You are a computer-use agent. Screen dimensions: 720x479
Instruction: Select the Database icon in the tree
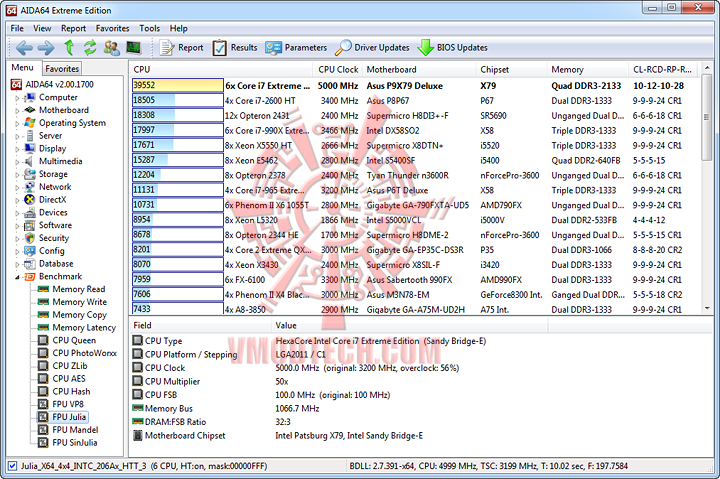click(x=29, y=264)
